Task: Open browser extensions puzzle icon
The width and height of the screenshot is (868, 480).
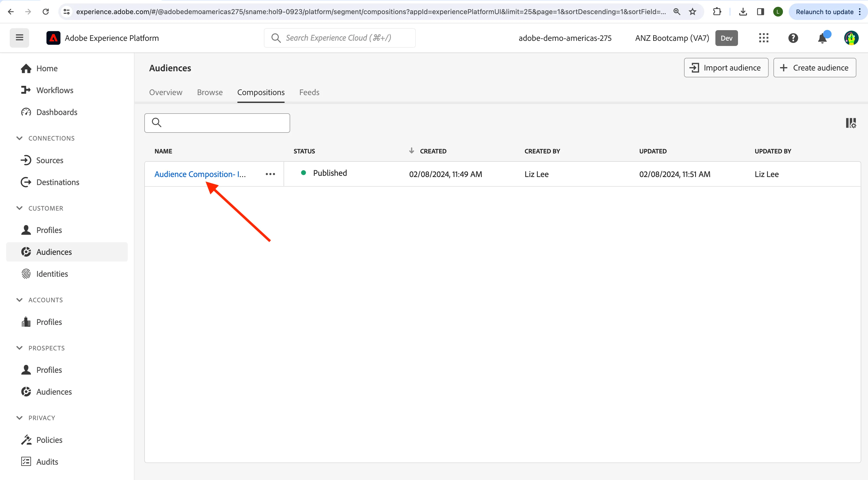Action: click(x=717, y=12)
